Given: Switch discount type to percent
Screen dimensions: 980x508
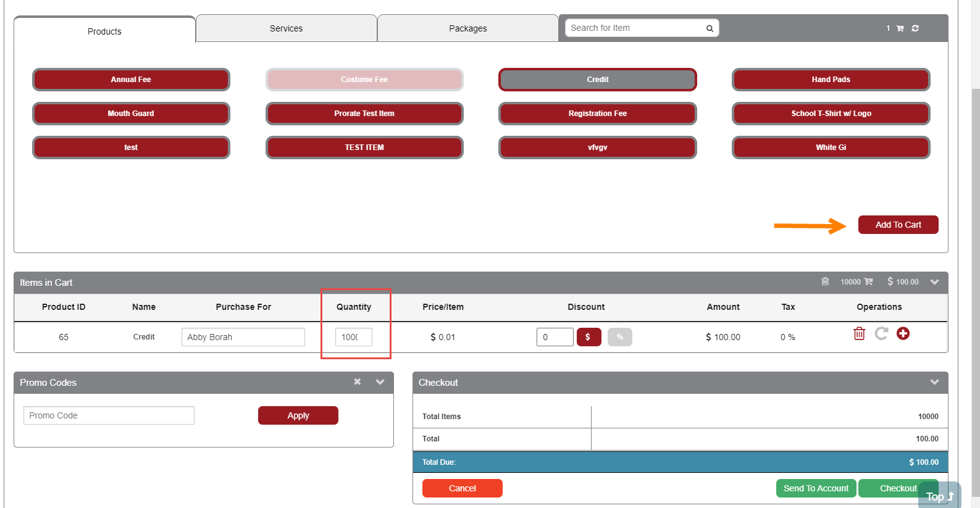Looking at the screenshot, I should [619, 337].
